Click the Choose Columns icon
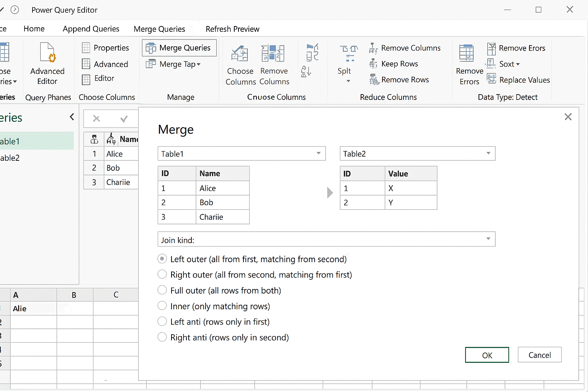588x392 pixels. 240,54
